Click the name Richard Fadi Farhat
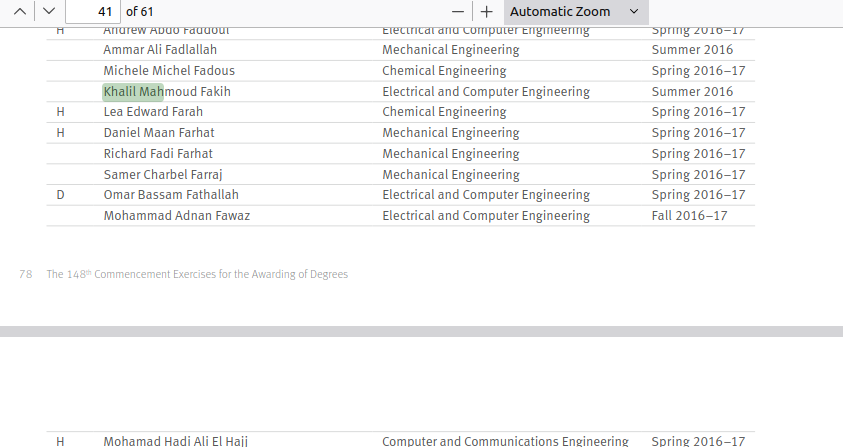The height and width of the screenshot is (447, 843). (158, 154)
